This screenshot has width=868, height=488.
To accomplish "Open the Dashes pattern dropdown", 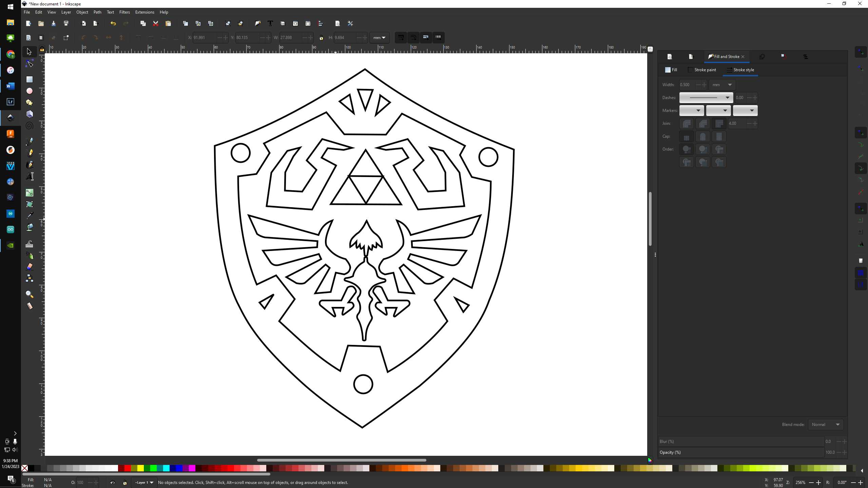I will pyautogui.click(x=706, y=98).
